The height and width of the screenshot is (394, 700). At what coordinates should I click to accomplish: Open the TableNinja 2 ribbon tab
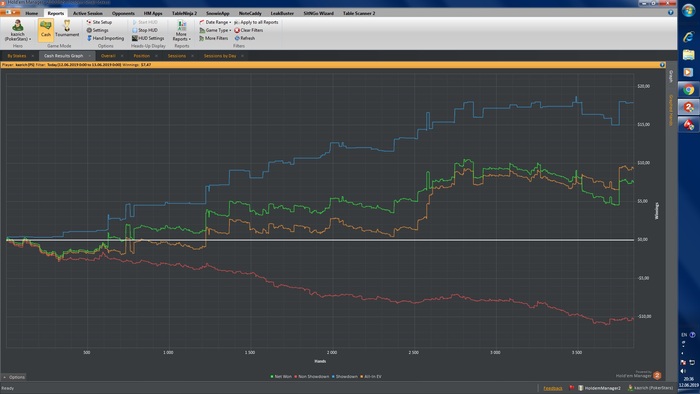click(184, 13)
